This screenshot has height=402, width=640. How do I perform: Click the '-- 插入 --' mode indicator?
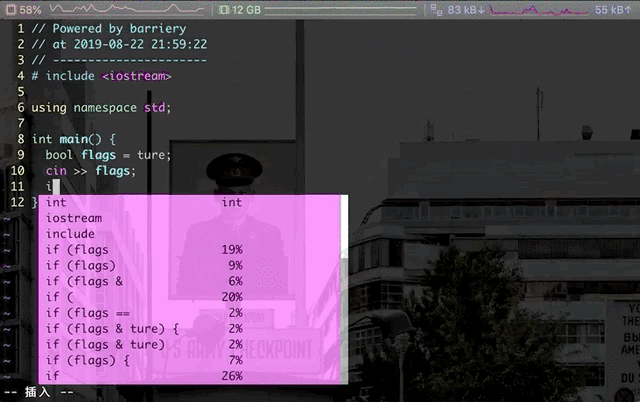pyautogui.click(x=39, y=392)
